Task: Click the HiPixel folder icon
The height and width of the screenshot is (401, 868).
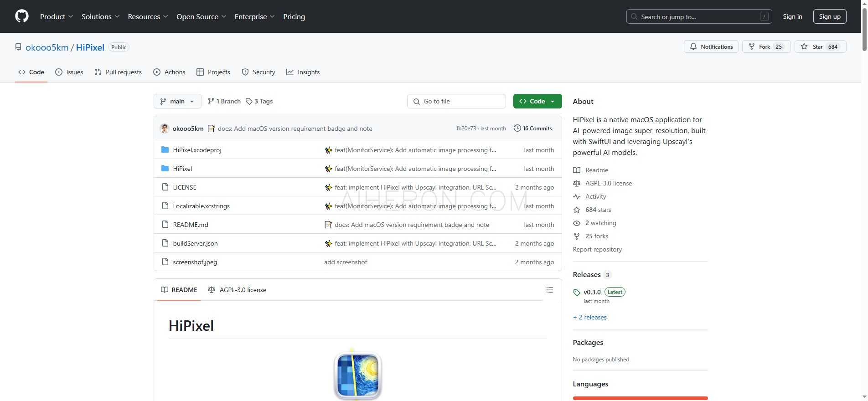Action: tap(165, 168)
